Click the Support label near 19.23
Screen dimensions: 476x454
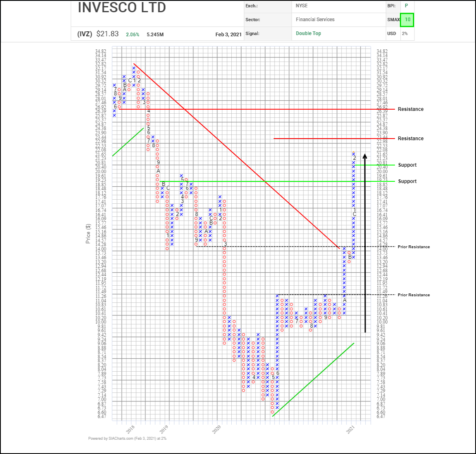[x=407, y=181]
